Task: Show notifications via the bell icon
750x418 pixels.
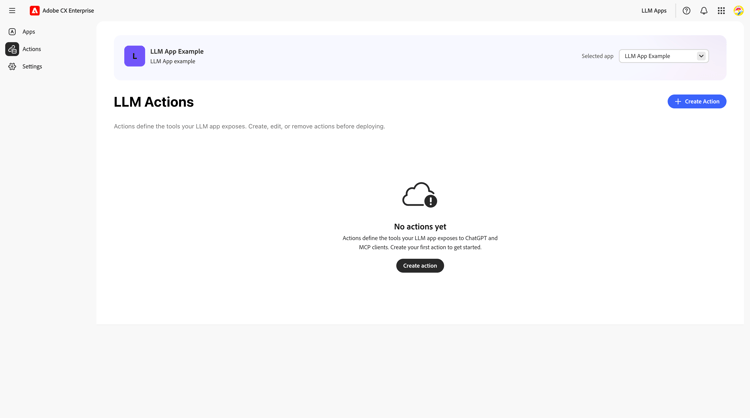Action: (704, 11)
